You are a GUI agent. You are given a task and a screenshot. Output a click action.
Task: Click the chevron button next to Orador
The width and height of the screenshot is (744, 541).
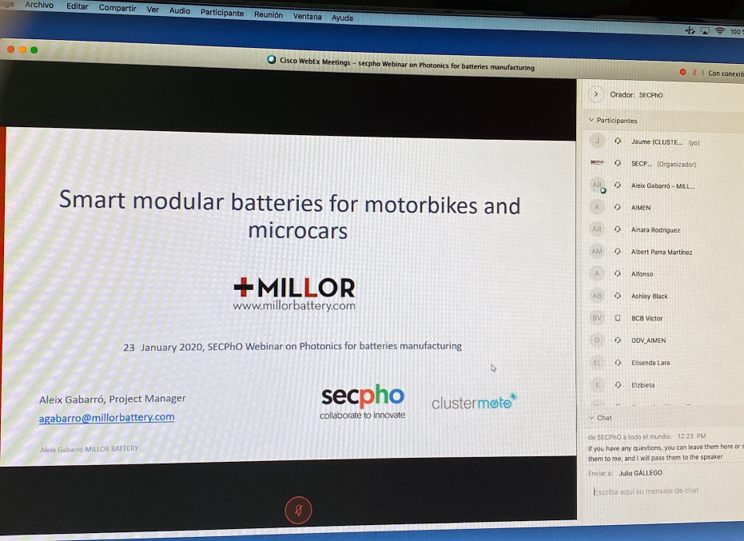tap(596, 94)
